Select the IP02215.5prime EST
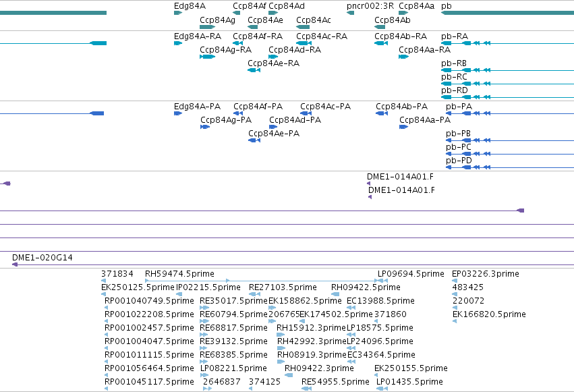This screenshot has height=392, width=574. tap(179, 294)
